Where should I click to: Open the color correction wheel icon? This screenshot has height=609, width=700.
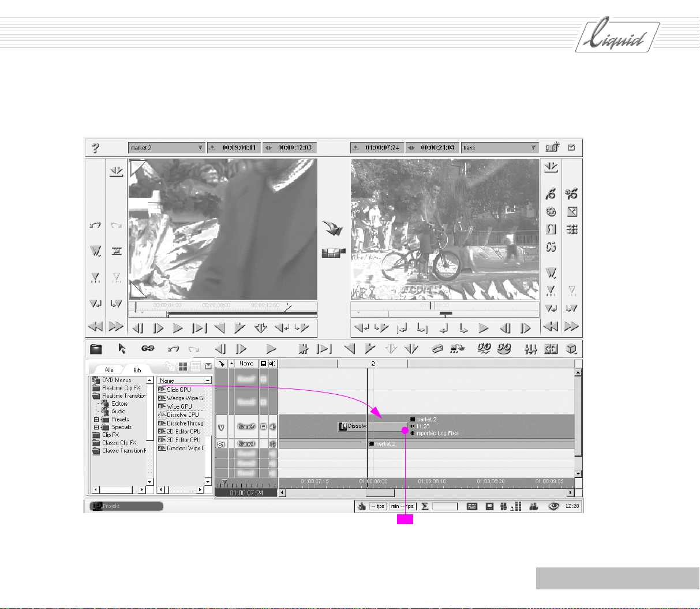pyautogui.click(x=551, y=212)
